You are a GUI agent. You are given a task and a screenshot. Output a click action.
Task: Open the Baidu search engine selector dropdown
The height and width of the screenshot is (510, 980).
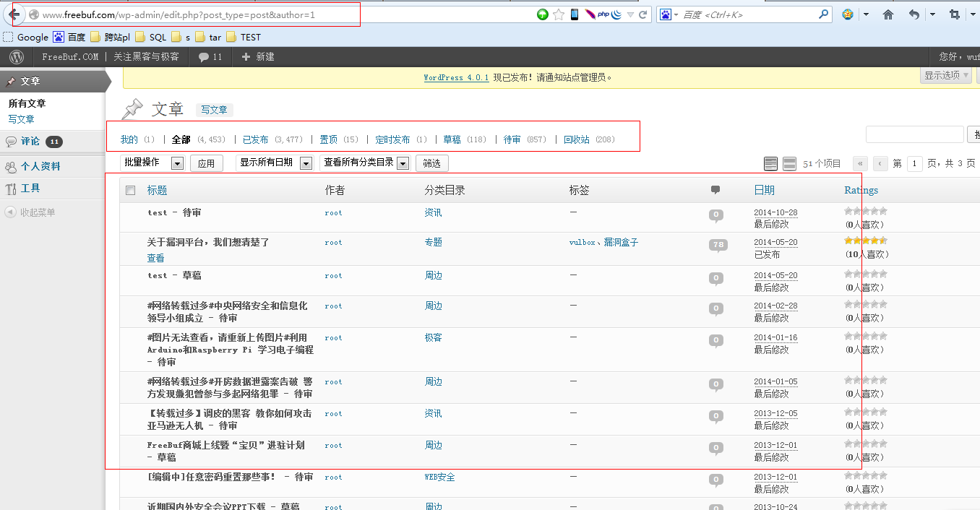click(669, 14)
